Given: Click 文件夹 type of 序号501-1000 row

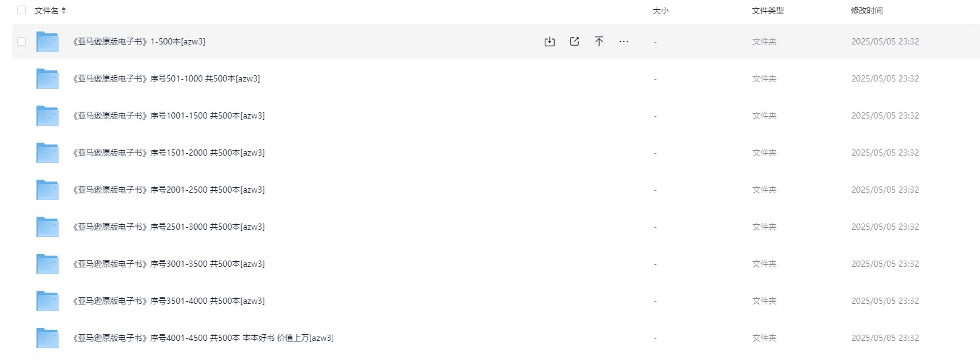Looking at the screenshot, I should coord(764,78).
